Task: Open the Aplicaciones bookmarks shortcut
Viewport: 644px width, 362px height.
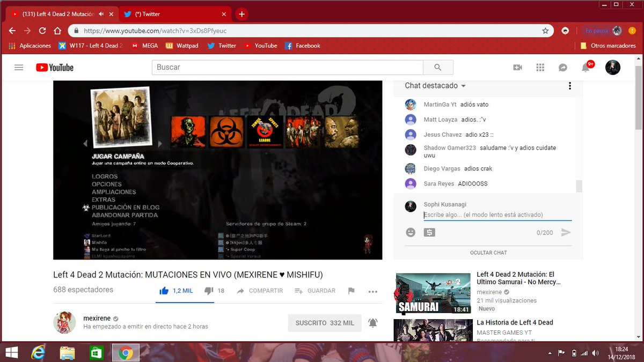Action: [30, 46]
